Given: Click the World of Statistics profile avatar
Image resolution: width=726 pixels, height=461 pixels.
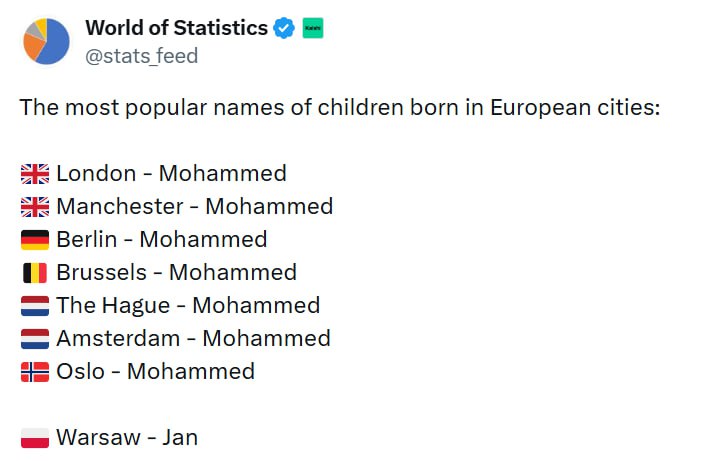Looking at the screenshot, I should point(45,41).
